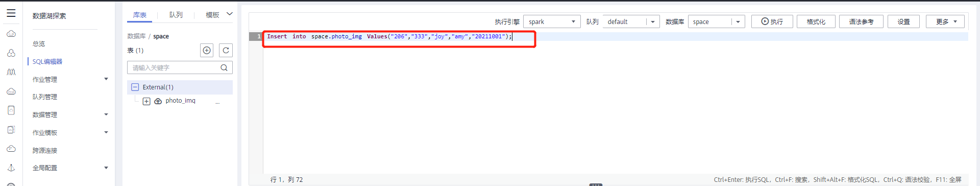Click line number 1 in editor gutter
980x186 pixels.
(256, 37)
